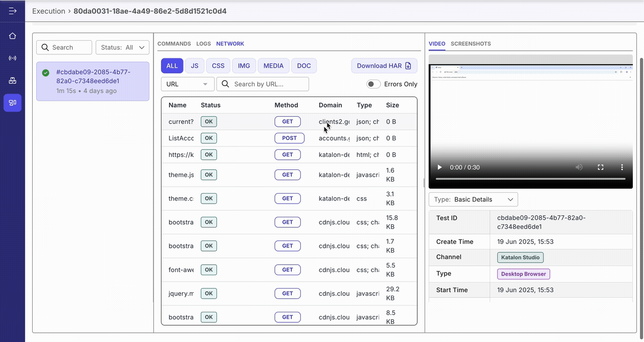Select test item #cbdabe09-2085-4b77
This screenshot has width=644, height=342.
click(93, 81)
